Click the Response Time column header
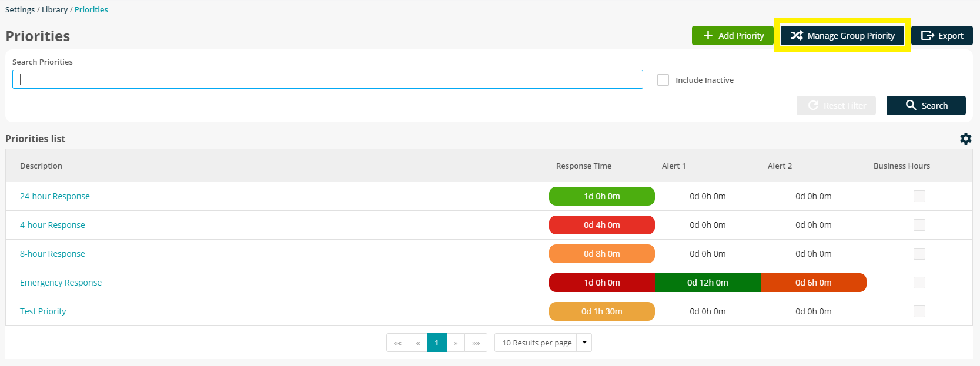 584,166
